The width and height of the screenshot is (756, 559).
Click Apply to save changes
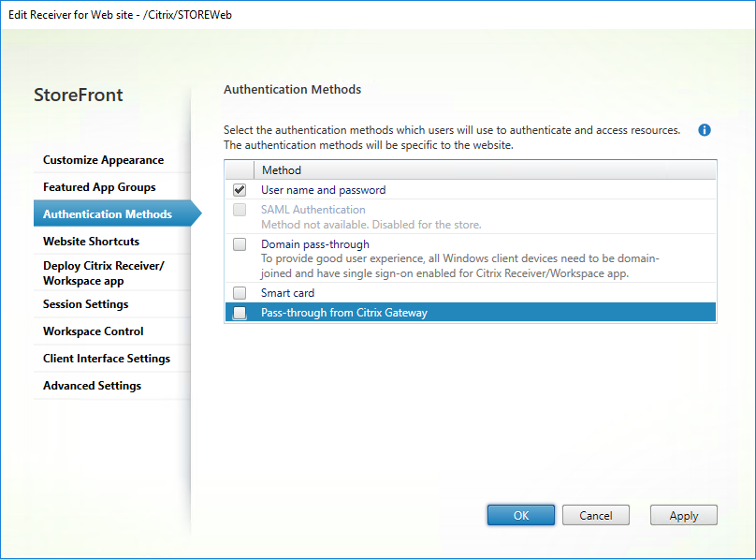683,515
